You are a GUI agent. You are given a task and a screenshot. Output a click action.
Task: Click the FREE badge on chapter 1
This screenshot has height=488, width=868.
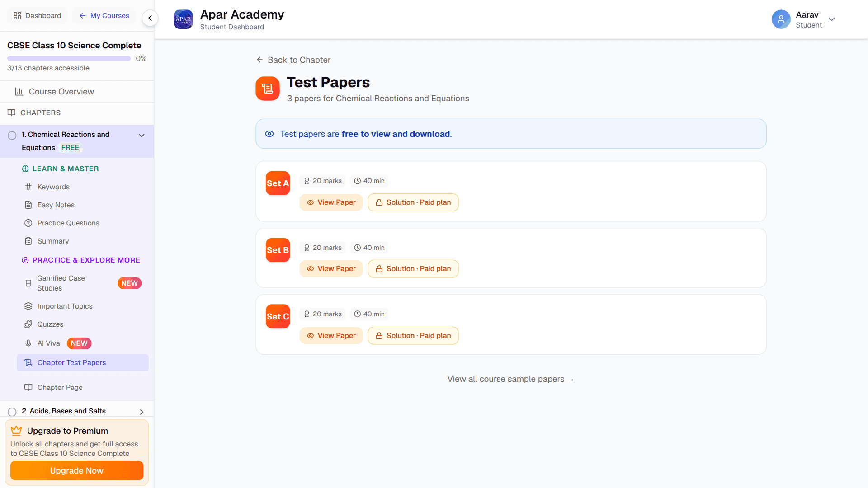(x=70, y=148)
